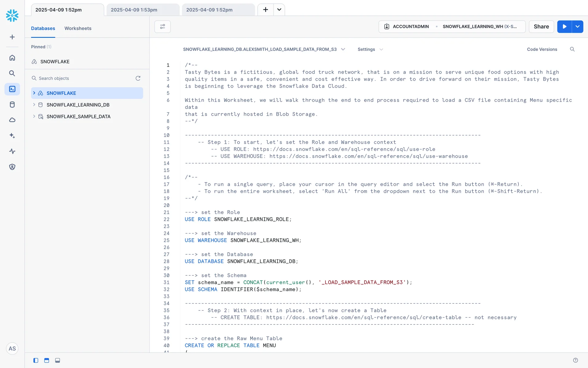This screenshot has width=588, height=368.
Task: Switch to the Worksheets tab
Action: click(78, 28)
